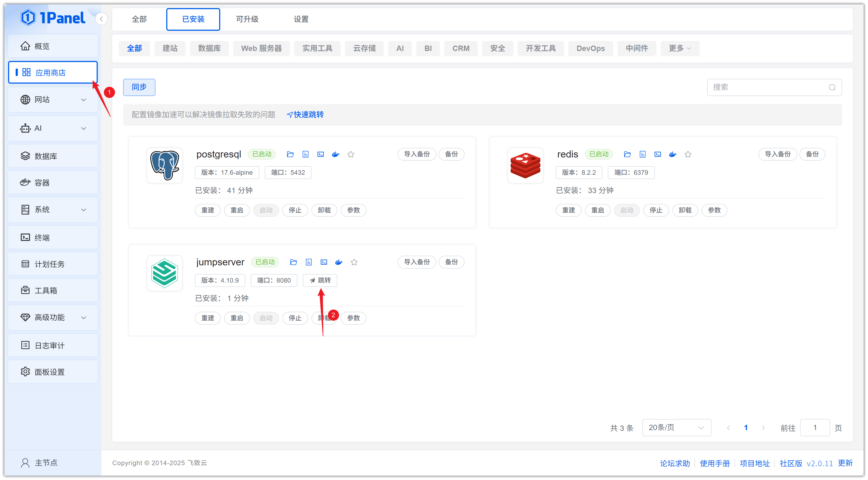Open redis terminal icon

657,154
